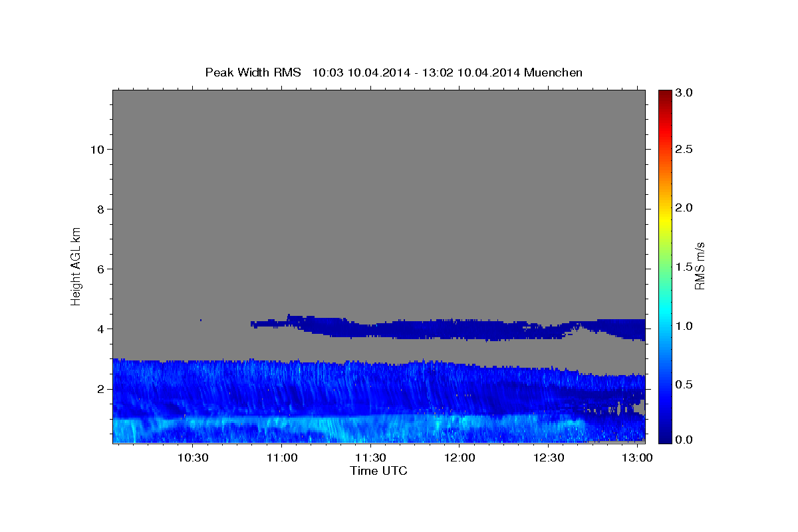Click the height tick label 4
Image resolution: width=798 pixels, height=532 pixels.
(100, 329)
